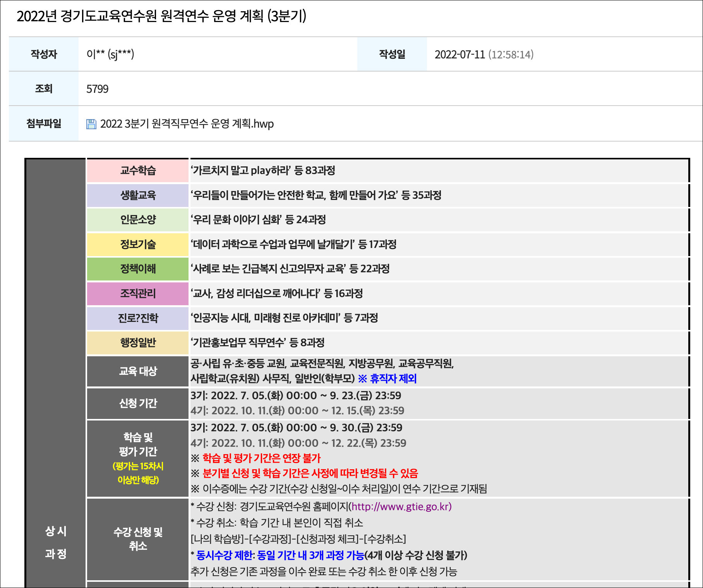Click the note '이수증에는 수강 기간'
703x588 pixels.
pyautogui.click(x=339, y=489)
